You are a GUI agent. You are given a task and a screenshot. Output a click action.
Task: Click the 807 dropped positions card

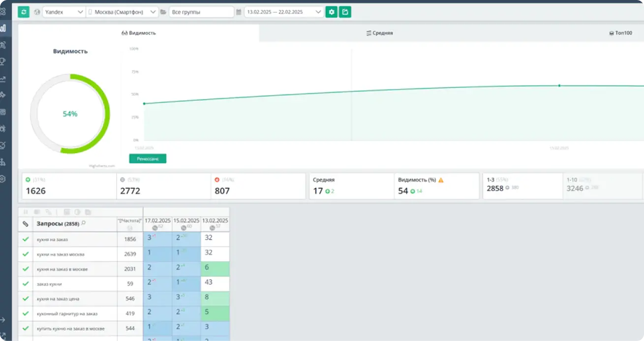tap(258, 186)
